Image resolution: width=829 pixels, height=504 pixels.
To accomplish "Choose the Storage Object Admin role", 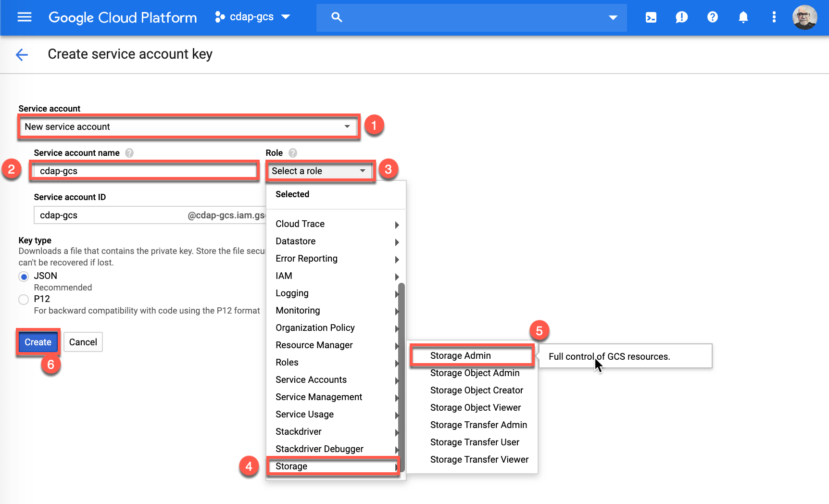I will [x=473, y=373].
